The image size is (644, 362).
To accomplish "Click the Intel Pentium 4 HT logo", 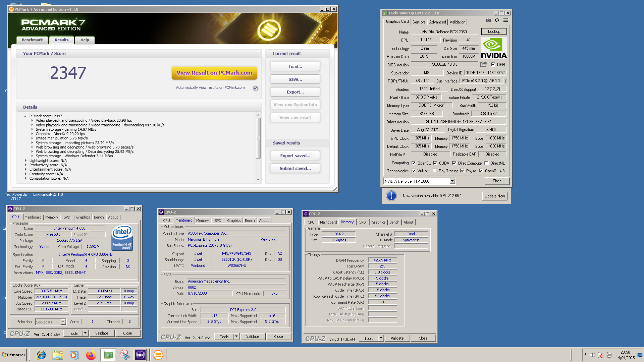I will click(122, 237).
